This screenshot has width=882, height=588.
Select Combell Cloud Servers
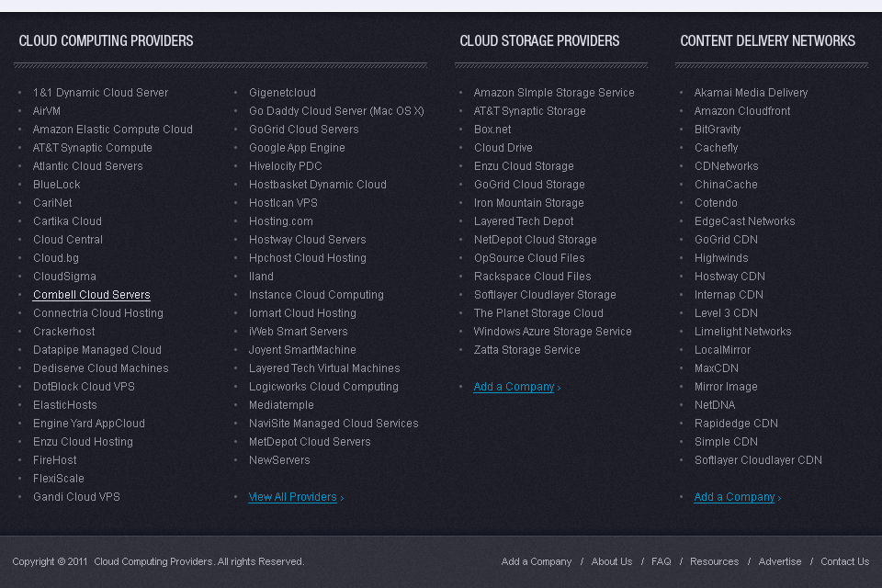tap(91, 294)
